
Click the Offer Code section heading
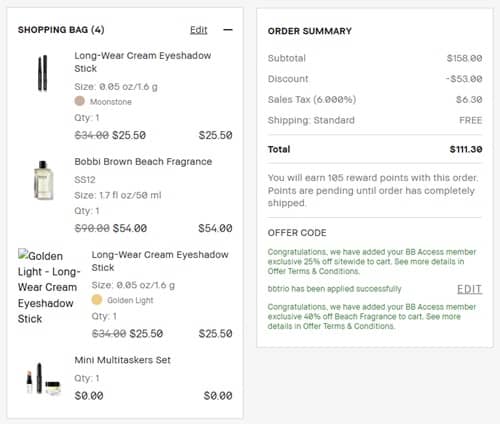297,233
